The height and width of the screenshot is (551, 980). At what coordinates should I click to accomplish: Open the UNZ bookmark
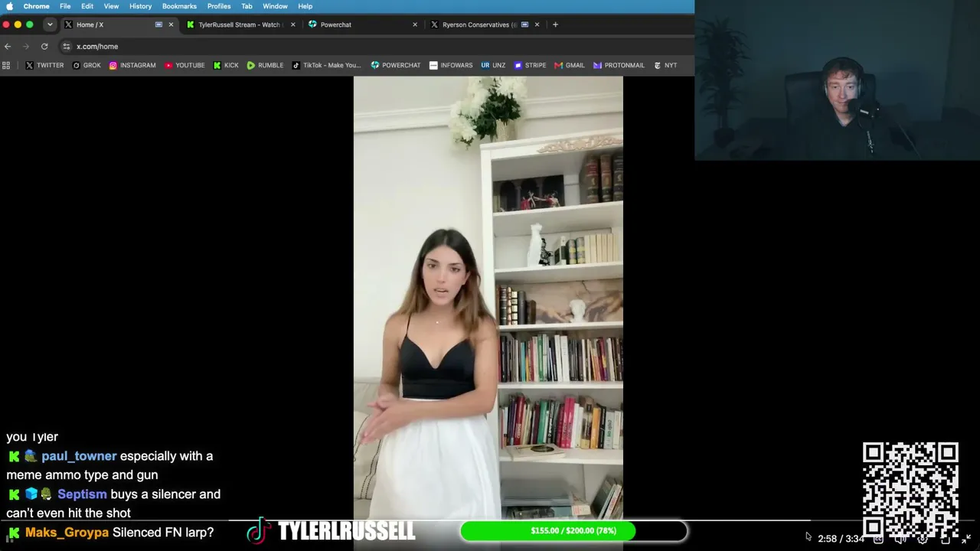pyautogui.click(x=493, y=66)
